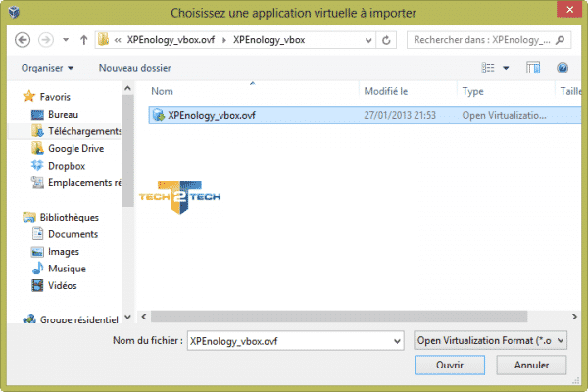Open Emplacements récents

pos(84,183)
